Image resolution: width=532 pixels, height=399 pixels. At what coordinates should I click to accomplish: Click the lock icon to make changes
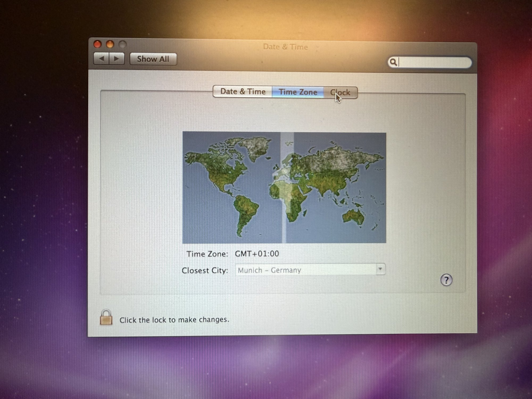(106, 318)
